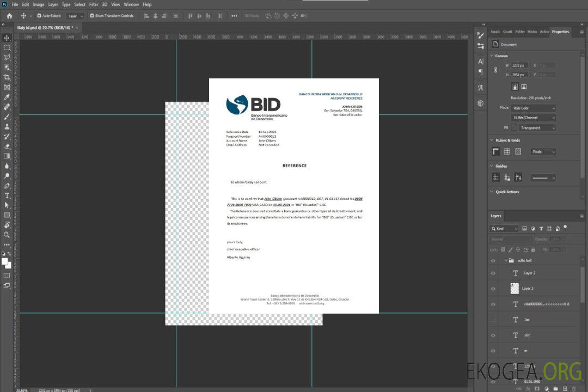Screen dimensions: 588x392
Task: Select the Zoom tool magnifier
Action: coord(7,235)
